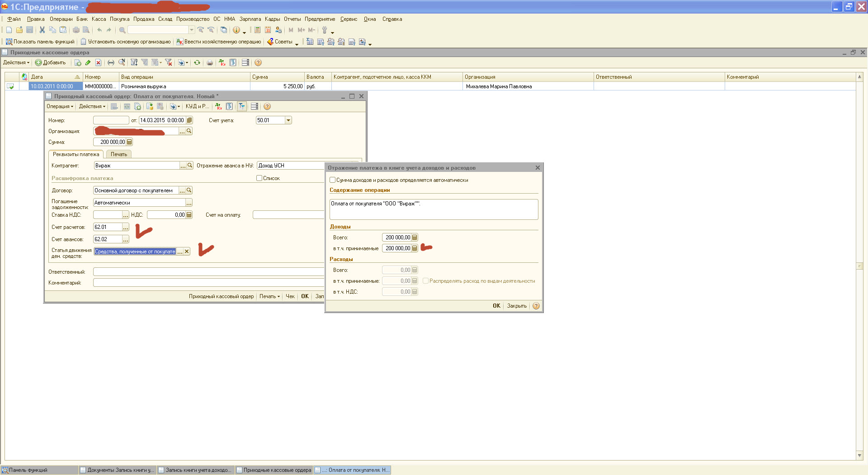Click the Закрыть button in the dialog
868x475 pixels.
[517, 306]
